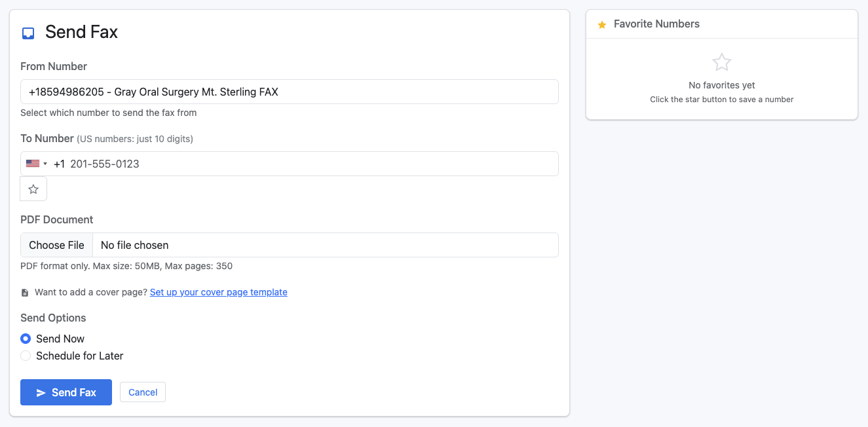Click the Choose File button
Viewport: 868px width, 427px height.
coord(56,245)
